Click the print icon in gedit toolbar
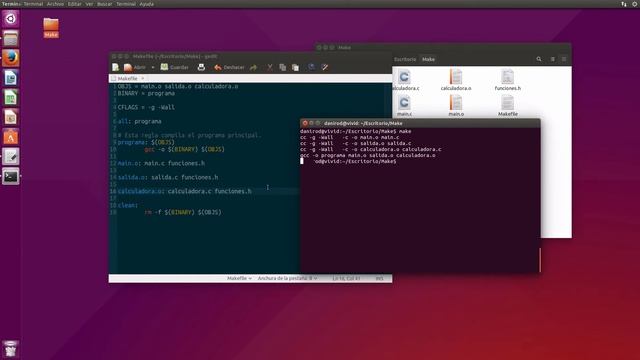 pyautogui.click(x=201, y=67)
